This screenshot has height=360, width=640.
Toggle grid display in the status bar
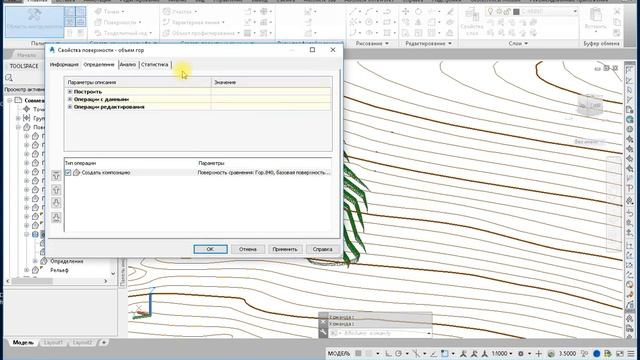click(358, 353)
